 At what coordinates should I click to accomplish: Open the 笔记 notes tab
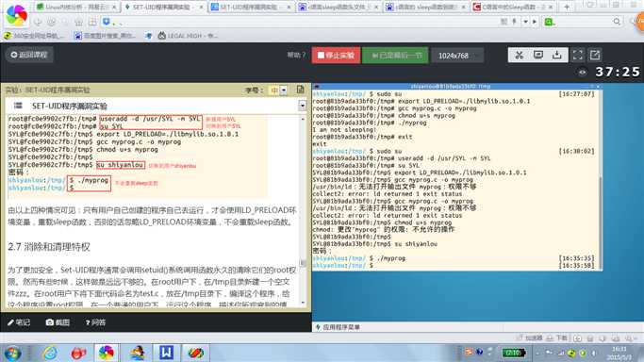19,322
